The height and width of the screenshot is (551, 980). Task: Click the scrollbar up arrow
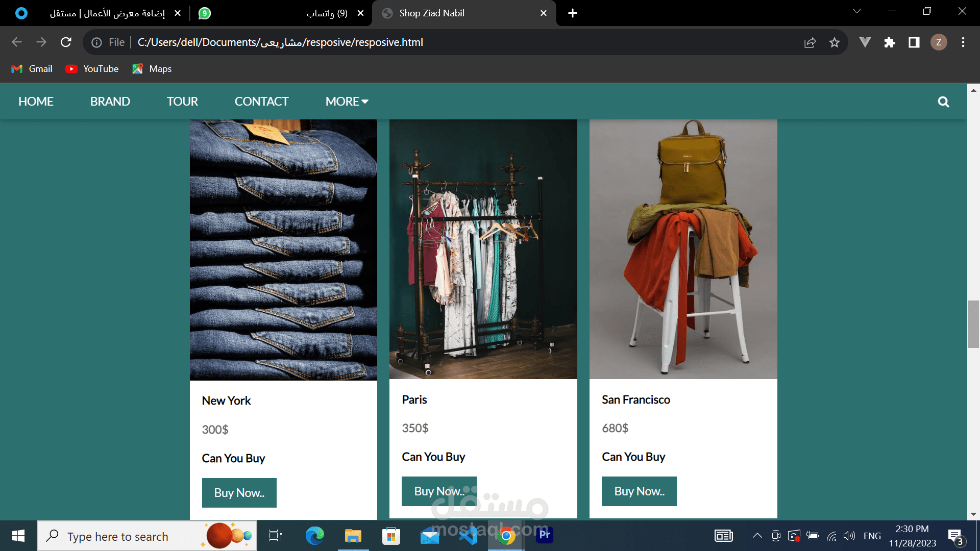(973, 90)
